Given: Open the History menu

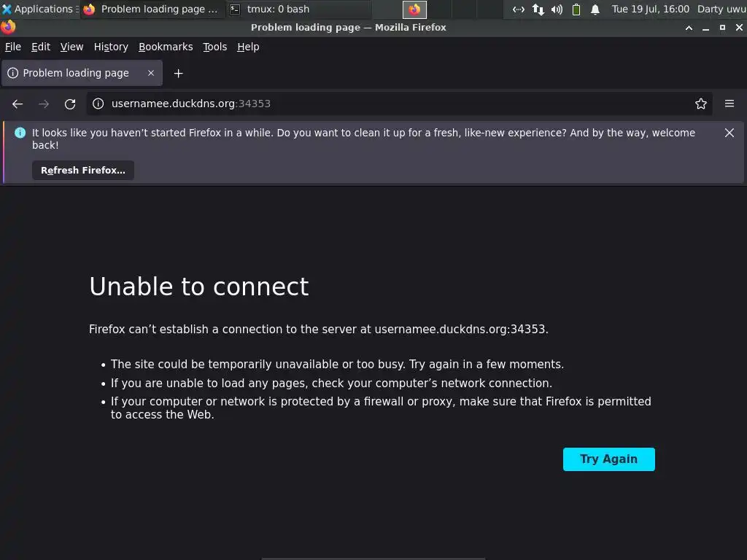Looking at the screenshot, I should coord(111,47).
